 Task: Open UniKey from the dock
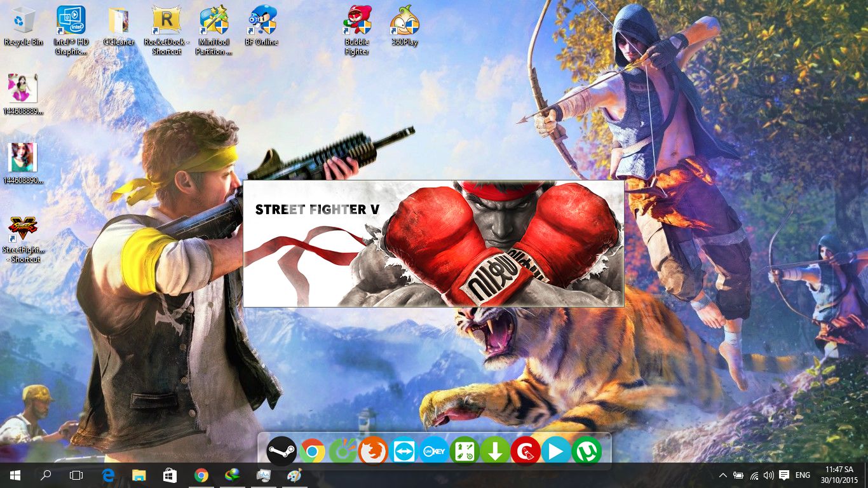point(434,452)
